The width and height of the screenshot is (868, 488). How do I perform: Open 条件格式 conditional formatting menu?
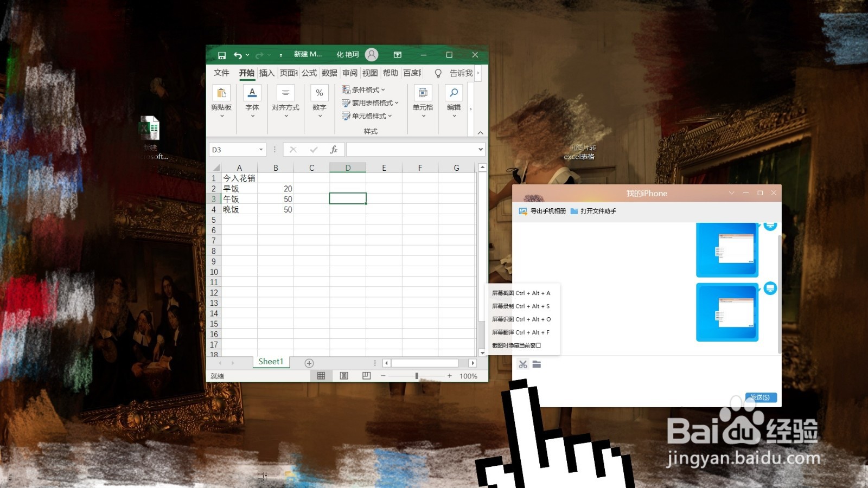point(363,89)
